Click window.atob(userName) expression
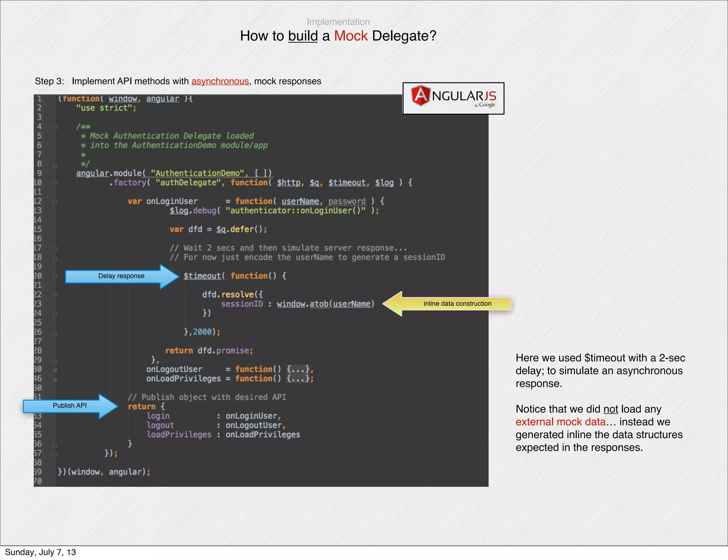The width and height of the screenshot is (728, 560). [x=326, y=304]
